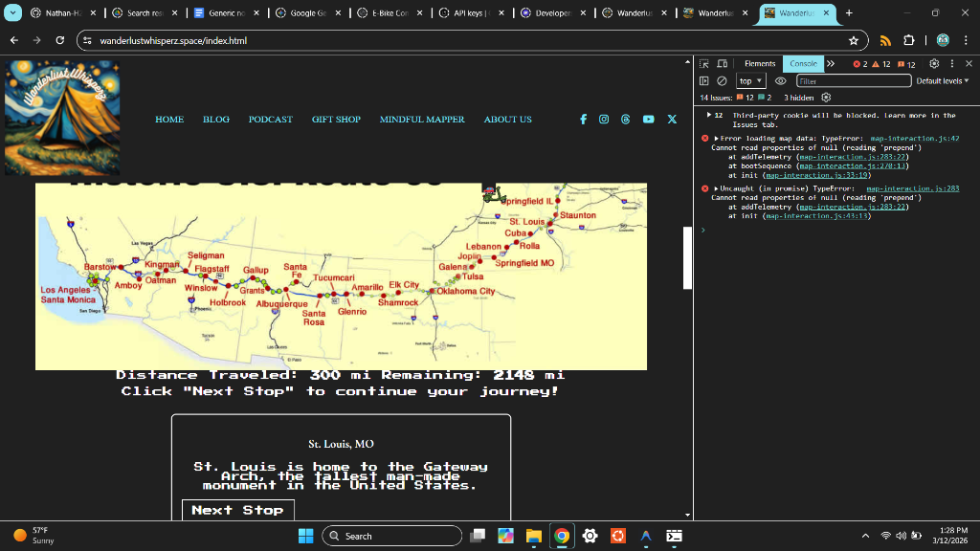This screenshot has height=551, width=980.
Task: Bookmark this page with the star icon
Action: coord(853,41)
